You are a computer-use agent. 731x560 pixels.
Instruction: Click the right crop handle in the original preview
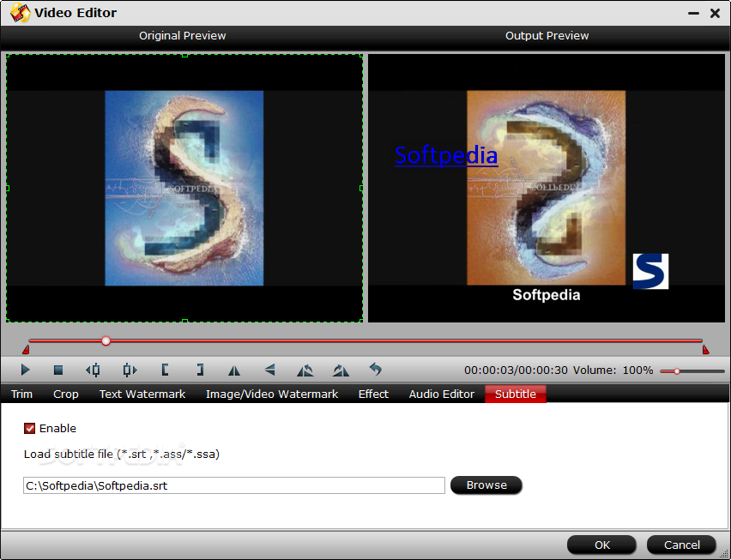pos(361,188)
